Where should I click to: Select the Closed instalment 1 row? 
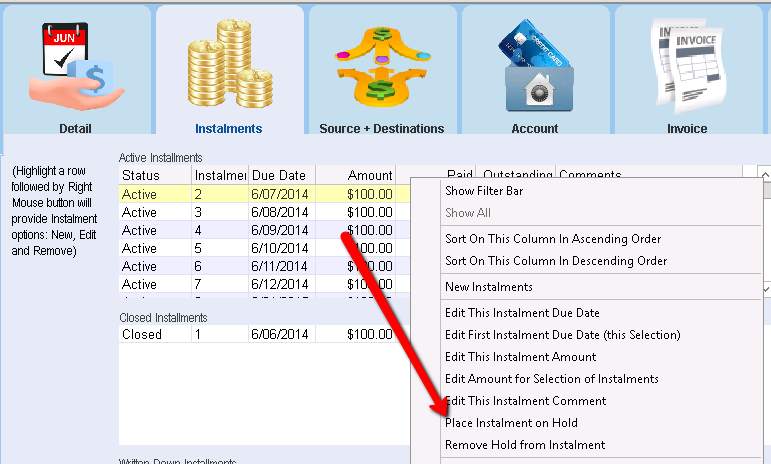pyautogui.click(x=264, y=334)
